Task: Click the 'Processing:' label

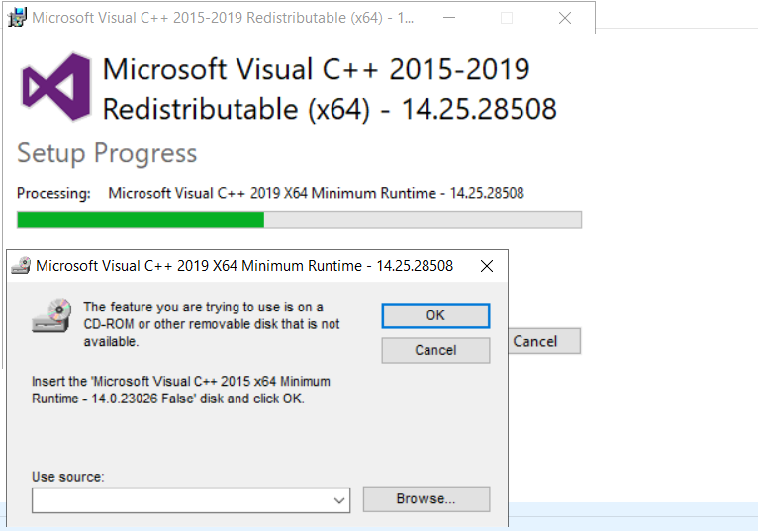Action: pyautogui.click(x=53, y=193)
